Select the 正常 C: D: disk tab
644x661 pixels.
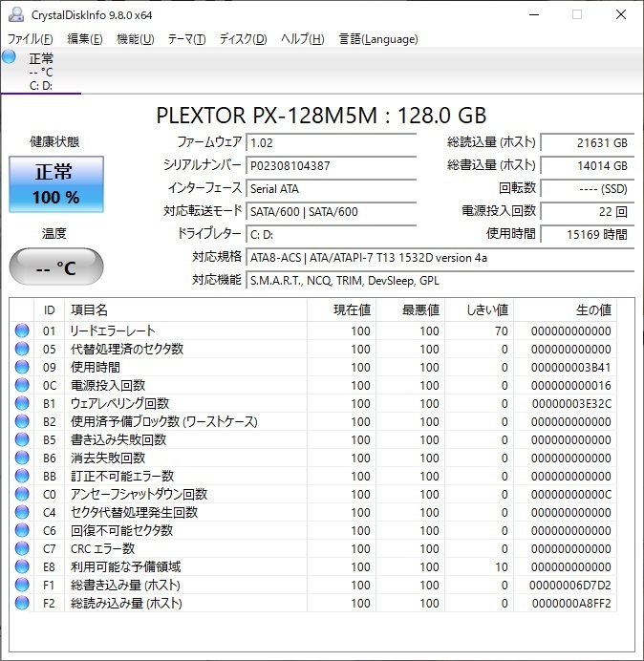pyautogui.click(x=41, y=72)
